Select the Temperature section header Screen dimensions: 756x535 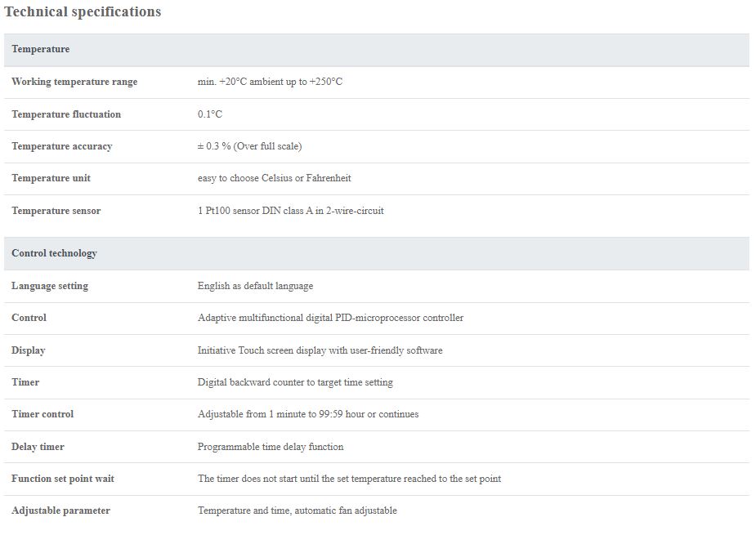pos(377,50)
